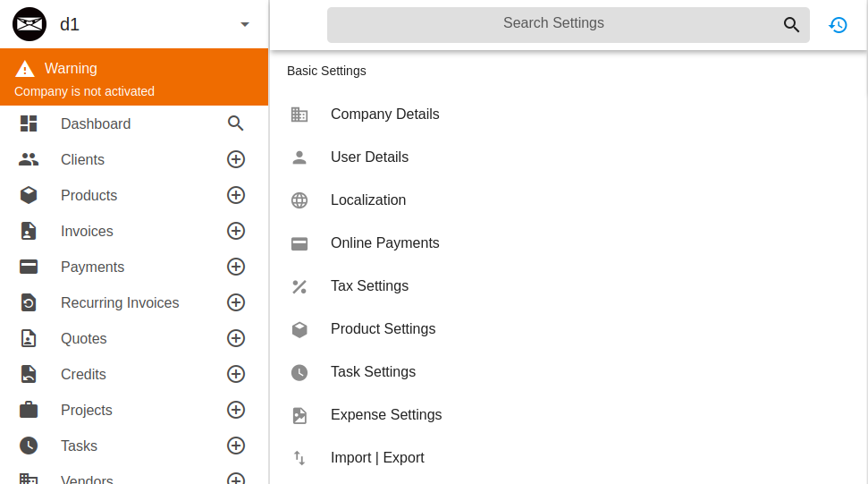Open Company Details settings
Viewport: 868px width, 484px height.
384,115
